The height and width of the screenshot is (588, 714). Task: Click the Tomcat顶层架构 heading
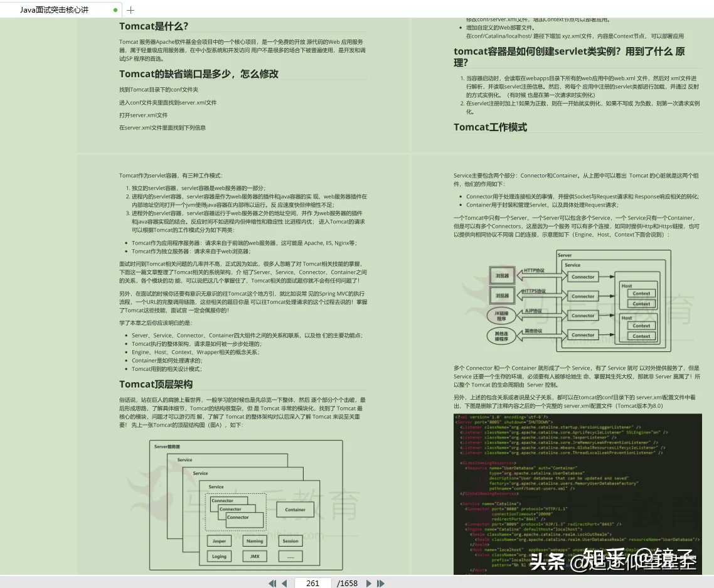pyautogui.click(x=156, y=384)
